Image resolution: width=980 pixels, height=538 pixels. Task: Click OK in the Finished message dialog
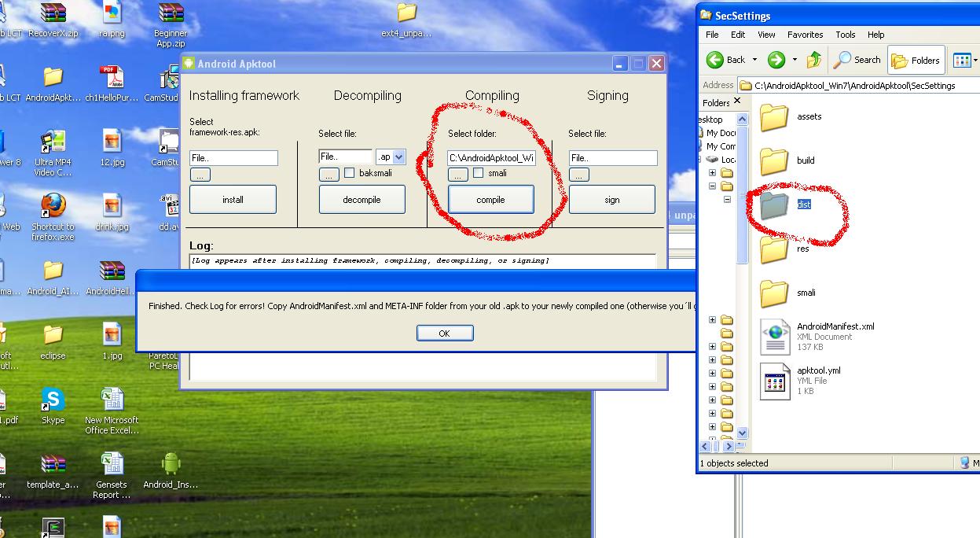click(444, 333)
